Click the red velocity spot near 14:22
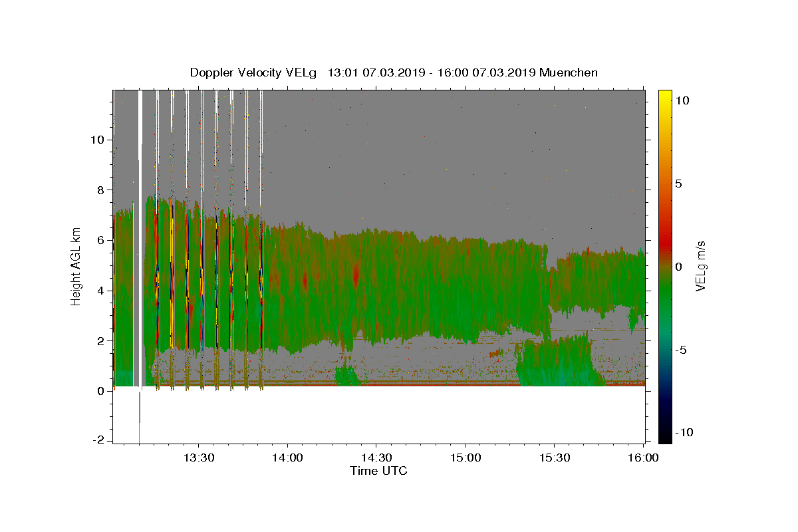 (x=356, y=274)
